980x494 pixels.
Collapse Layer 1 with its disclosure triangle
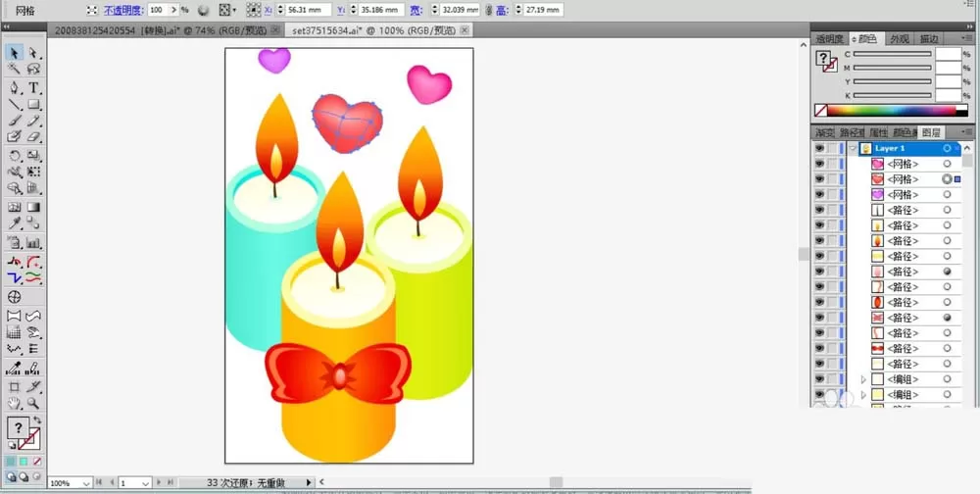coord(854,148)
